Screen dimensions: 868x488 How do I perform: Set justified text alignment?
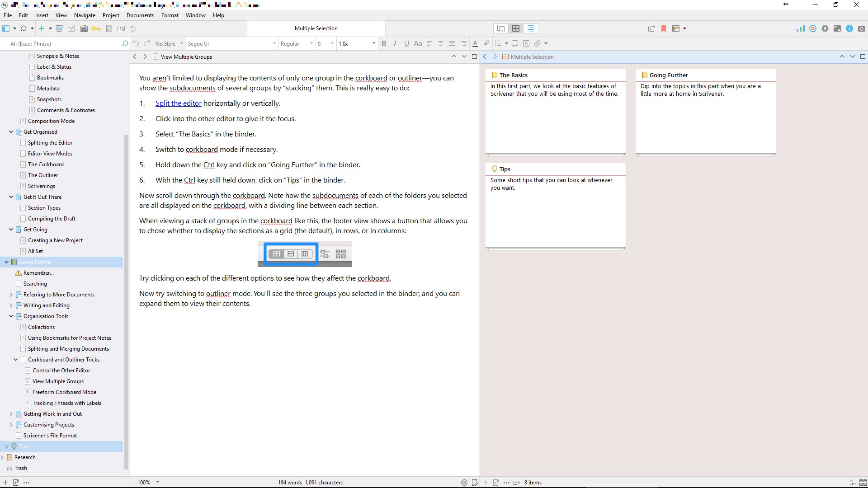pyautogui.click(x=452, y=43)
